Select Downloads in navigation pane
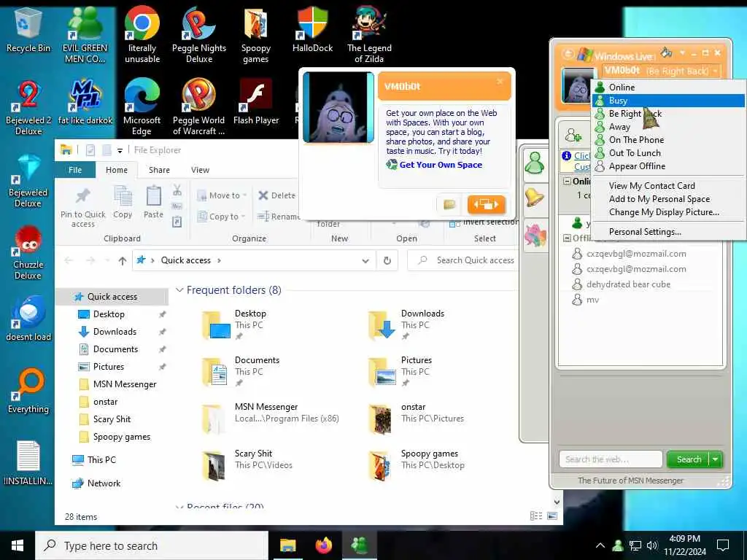This screenshot has height=560, width=747. [115, 332]
